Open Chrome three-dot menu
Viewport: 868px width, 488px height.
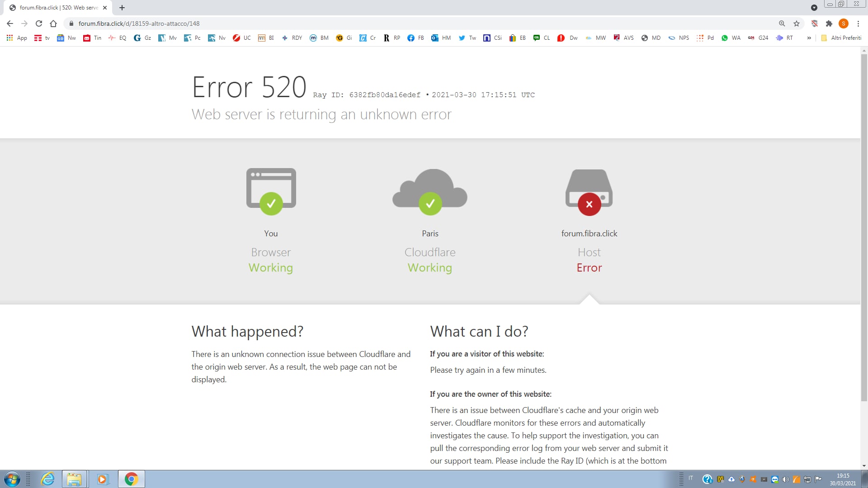858,23
